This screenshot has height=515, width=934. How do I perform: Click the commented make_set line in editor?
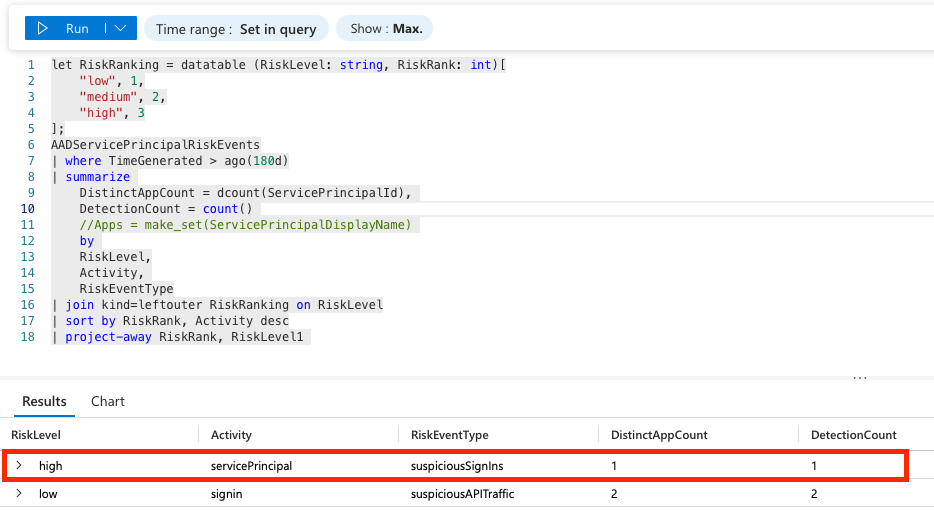click(x=245, y=225)
